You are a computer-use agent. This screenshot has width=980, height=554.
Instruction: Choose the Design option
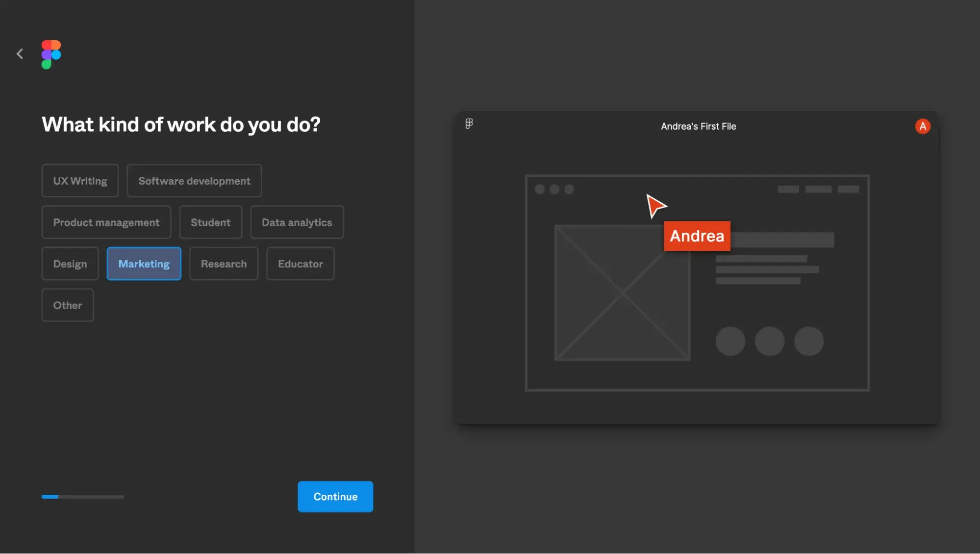(x=70, y=264)
